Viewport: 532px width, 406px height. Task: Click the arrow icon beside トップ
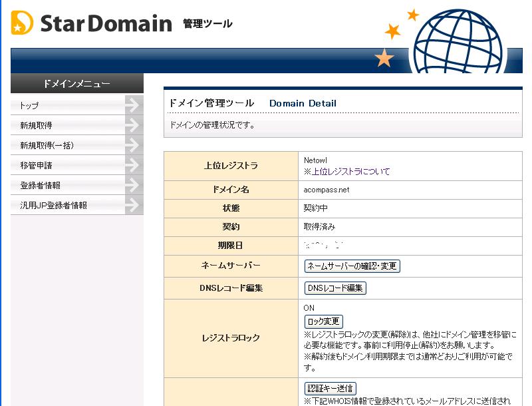(133, 105)
